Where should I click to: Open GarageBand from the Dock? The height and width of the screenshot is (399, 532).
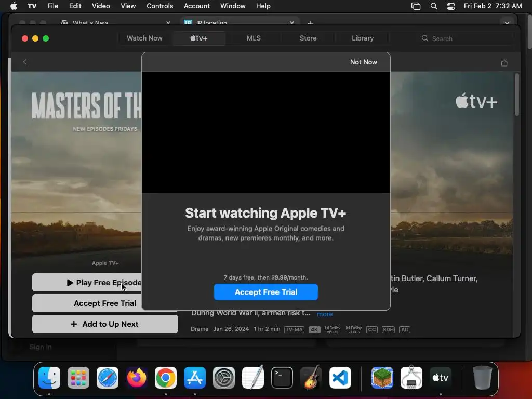311,378
